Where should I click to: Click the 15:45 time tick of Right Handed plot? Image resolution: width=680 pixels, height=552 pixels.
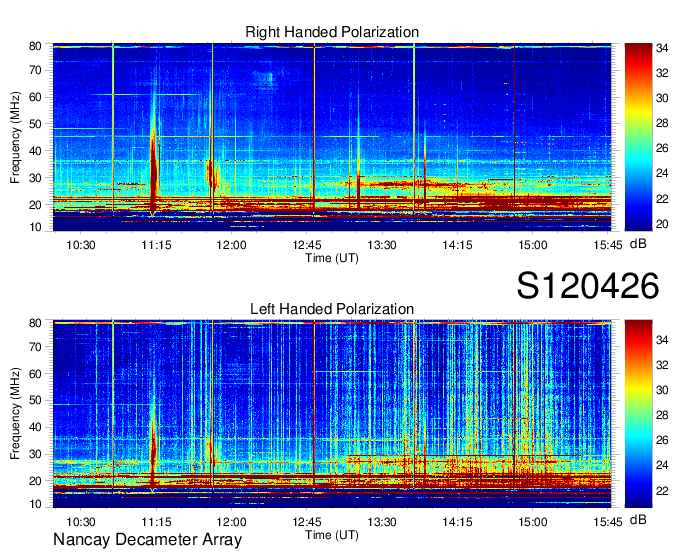[608, 245]
